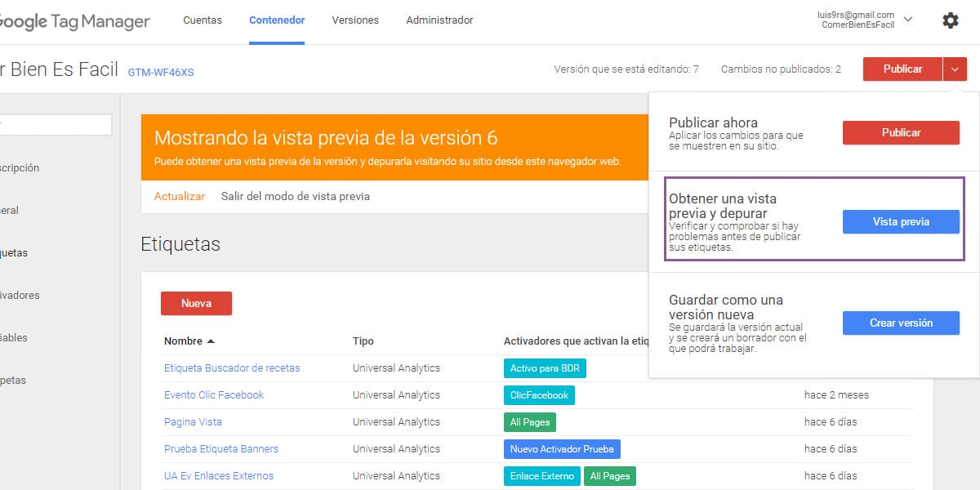Click the Nombre column header
980x490 pixels.
click(184, 341)
